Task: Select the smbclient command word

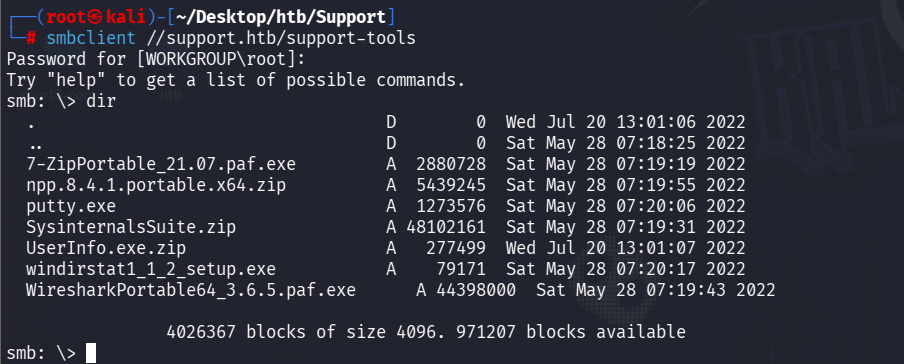Action: [91, 39]
